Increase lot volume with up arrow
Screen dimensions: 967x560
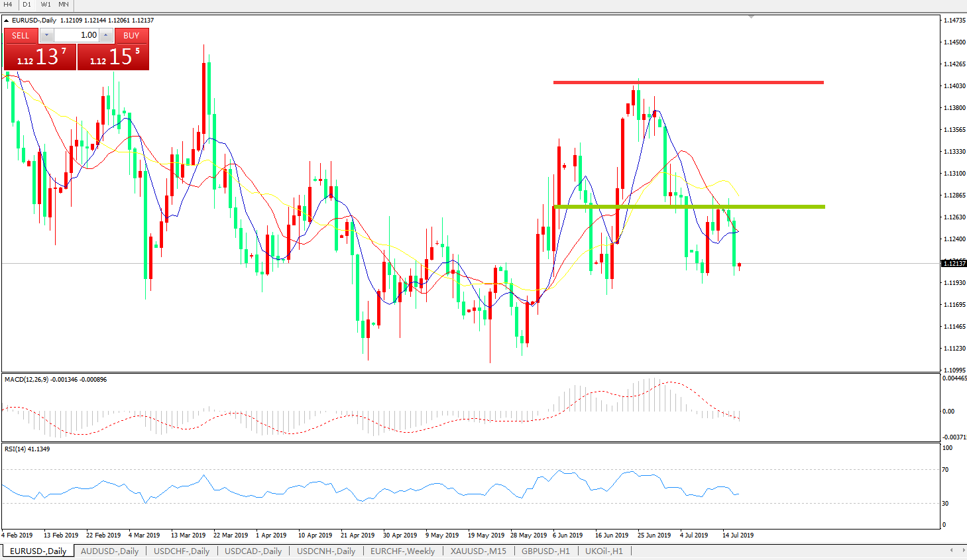pos(105,35)
